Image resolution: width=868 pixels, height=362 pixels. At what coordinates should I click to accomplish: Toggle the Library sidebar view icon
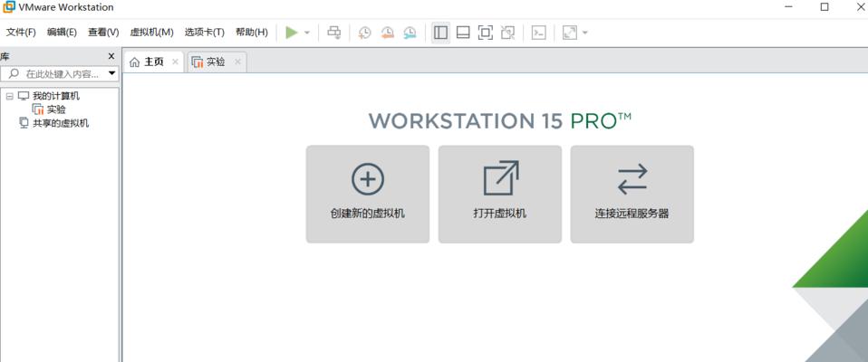coord(440,33)
